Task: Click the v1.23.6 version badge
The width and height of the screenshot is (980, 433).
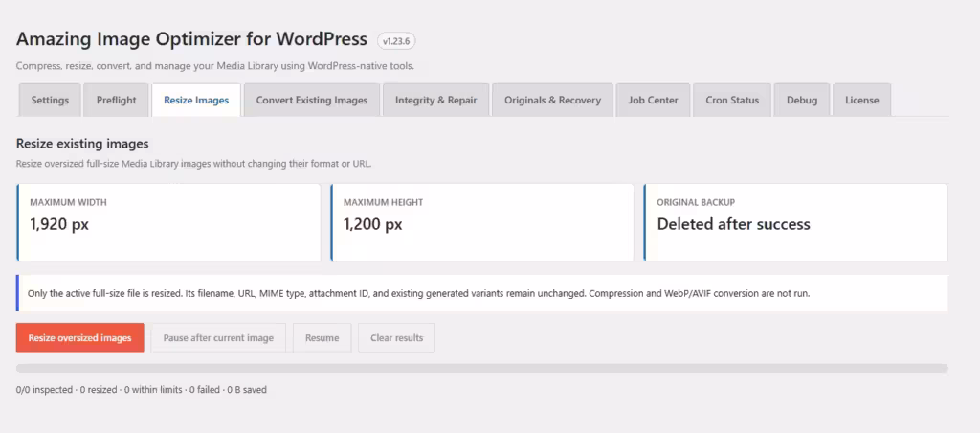Action: pos(396,40)
